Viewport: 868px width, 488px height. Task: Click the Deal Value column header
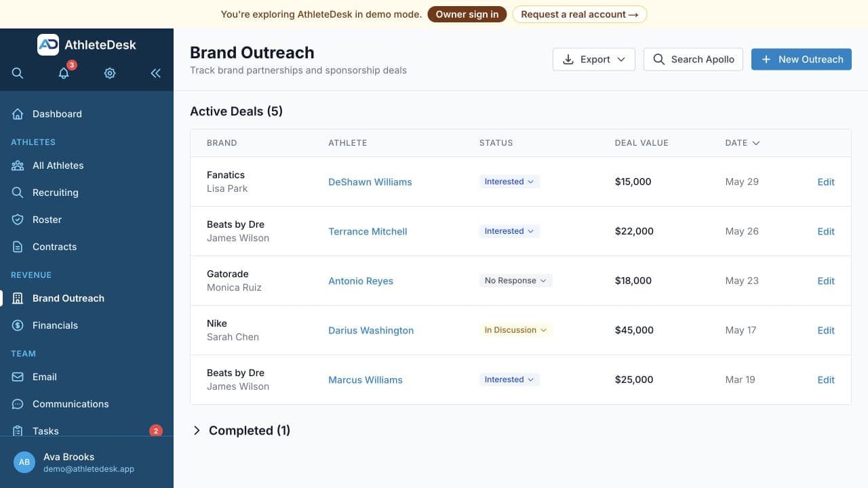642,143
